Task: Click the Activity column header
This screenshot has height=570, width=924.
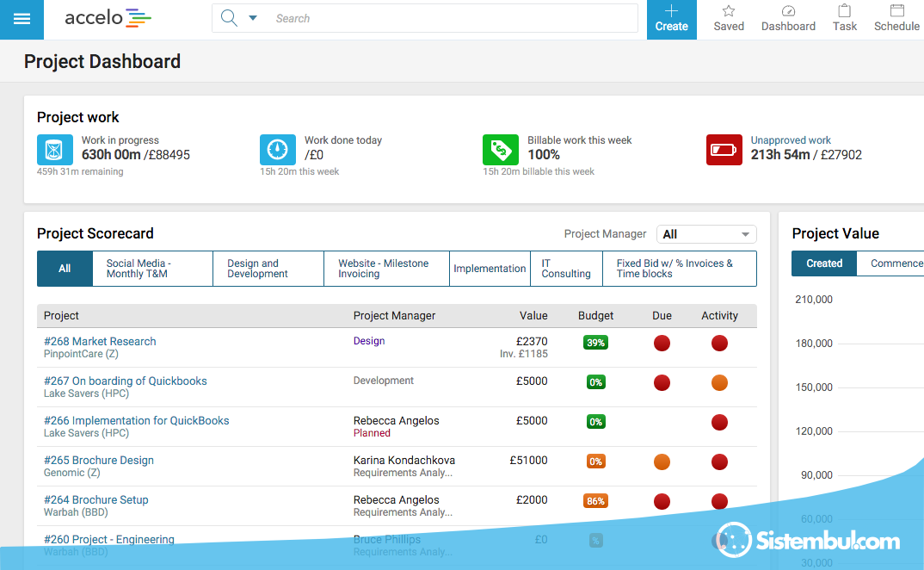Action: click(719, 316)
